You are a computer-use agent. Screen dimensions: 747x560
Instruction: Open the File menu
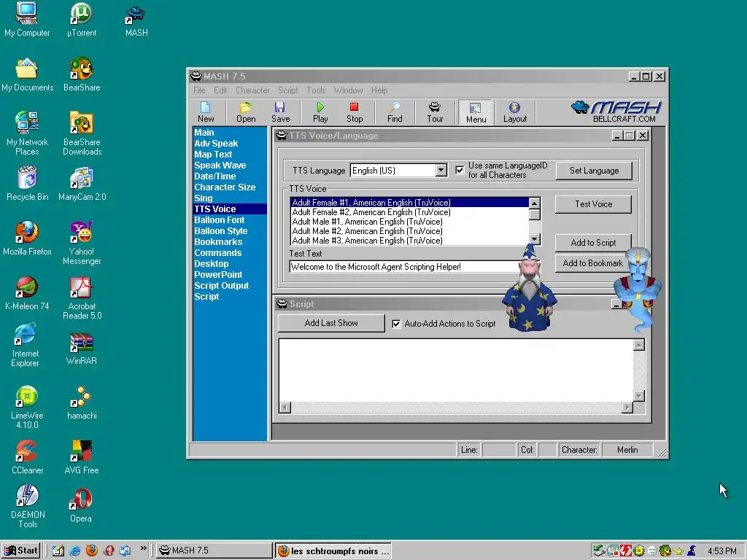(x=199, y=90)
